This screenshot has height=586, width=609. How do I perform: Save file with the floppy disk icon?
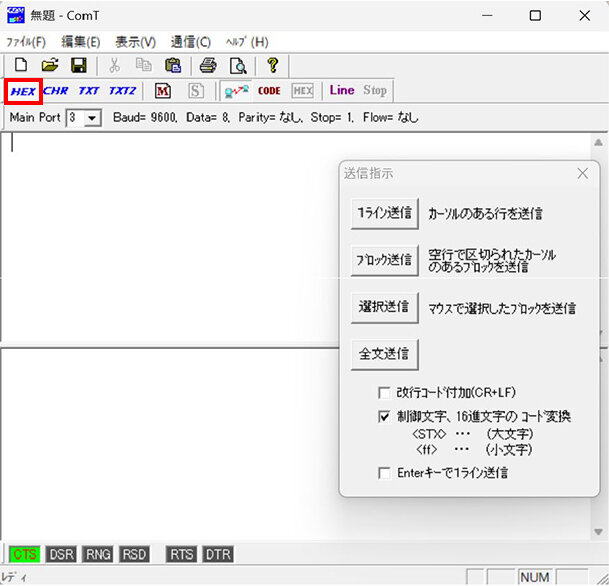pos(78,65)
